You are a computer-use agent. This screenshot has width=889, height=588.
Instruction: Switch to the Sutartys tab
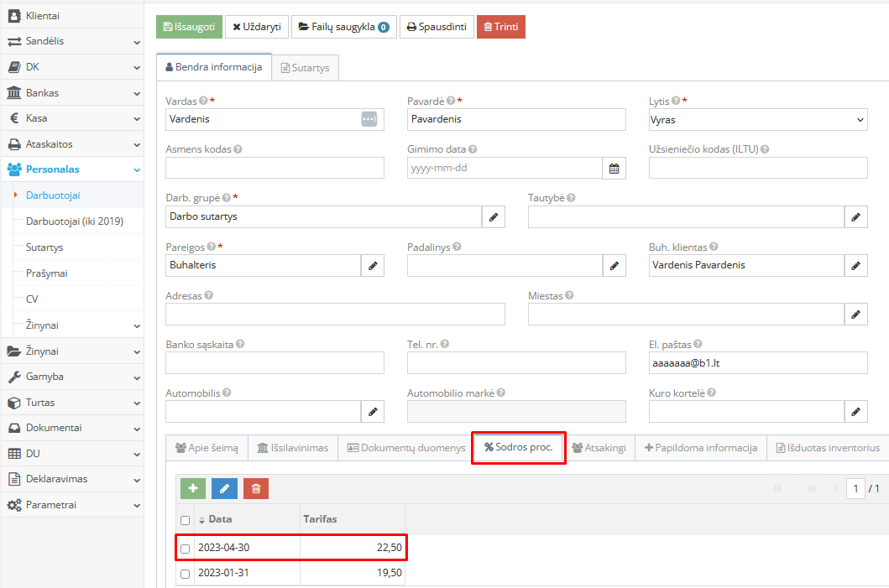[306, 68]
